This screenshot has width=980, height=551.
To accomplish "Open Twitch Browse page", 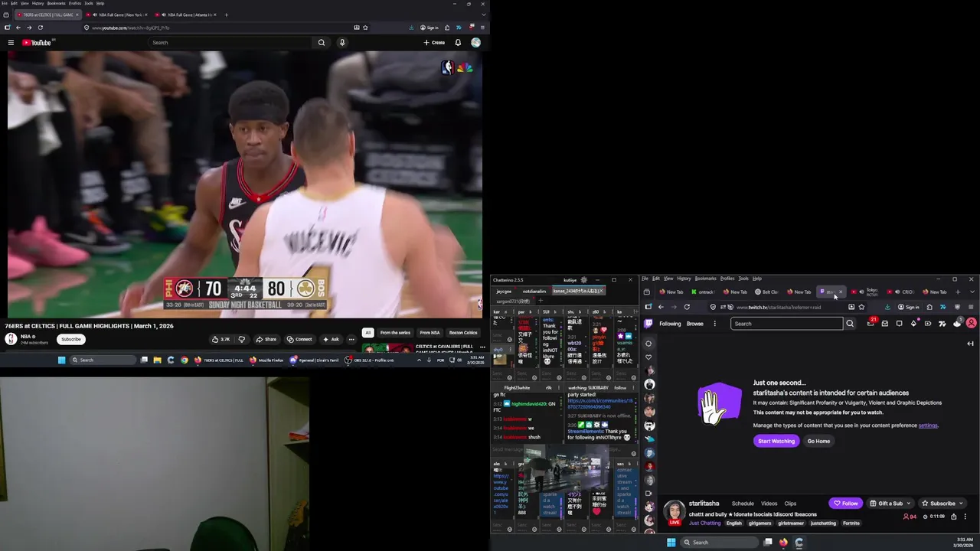I will 695,324.
